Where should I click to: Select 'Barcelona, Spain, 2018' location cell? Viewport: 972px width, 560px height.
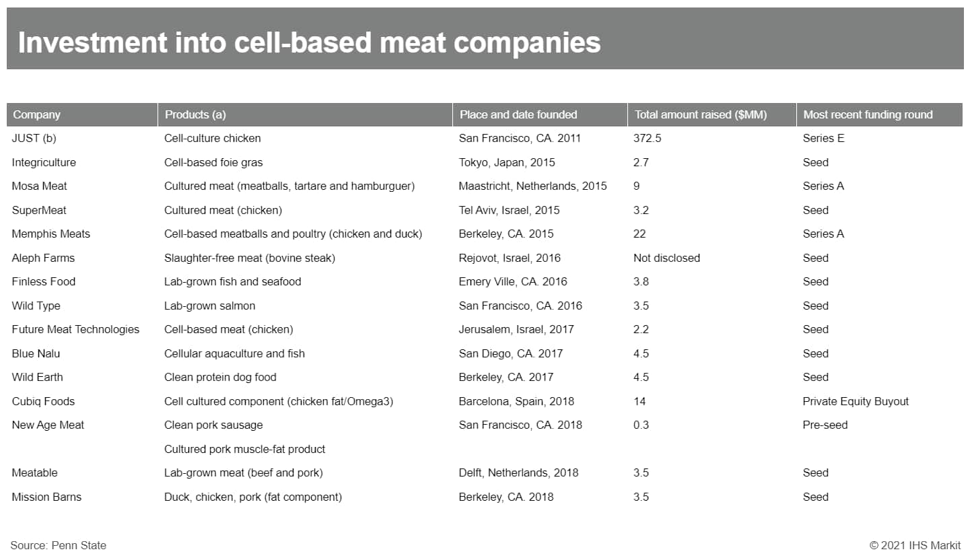pyautogui.click(x=516, y=401)
